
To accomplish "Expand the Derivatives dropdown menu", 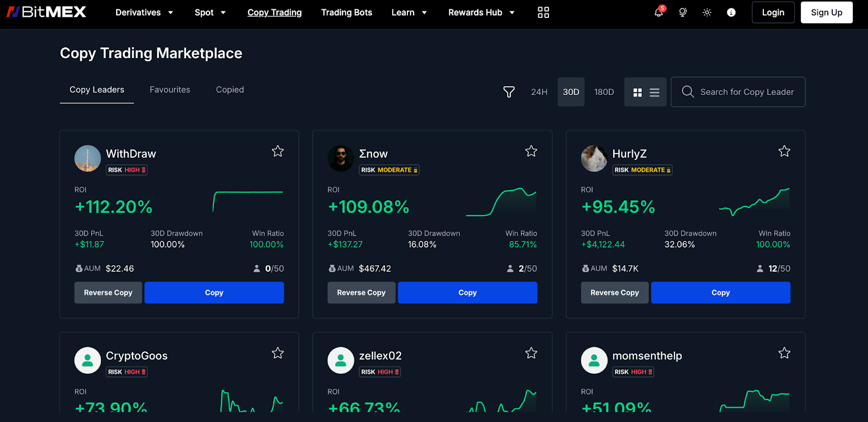I will tap(144, 12).
